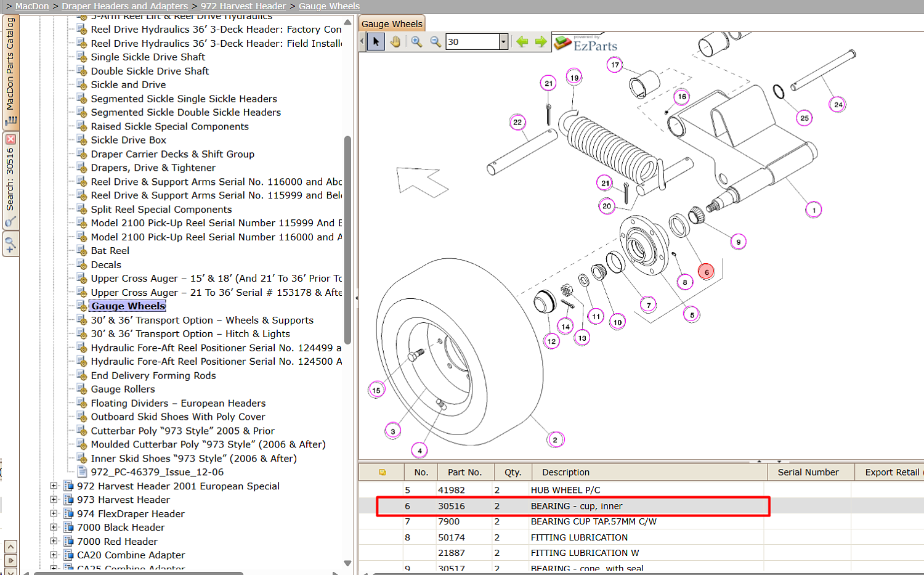Expand the 973 Harvest Header node
Image resolution: width=924 pixels, height=575 pixels.
[54, 500]
